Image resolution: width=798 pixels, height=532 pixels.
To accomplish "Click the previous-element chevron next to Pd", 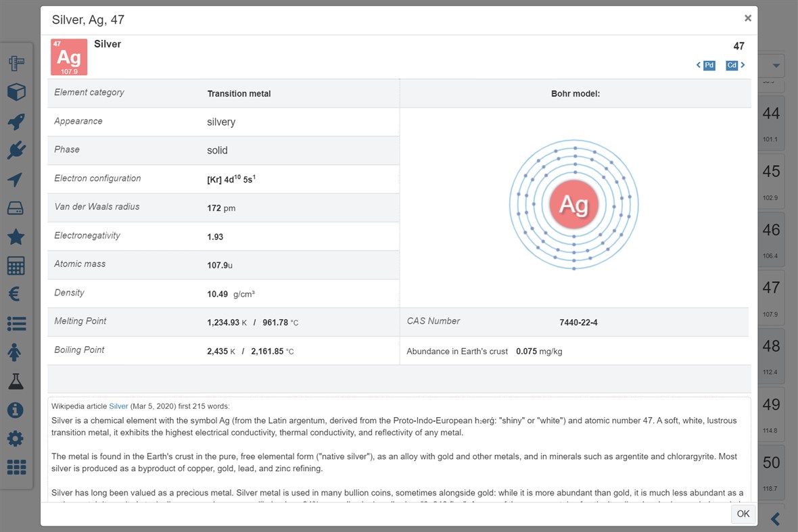I will [x=698, y=65].
